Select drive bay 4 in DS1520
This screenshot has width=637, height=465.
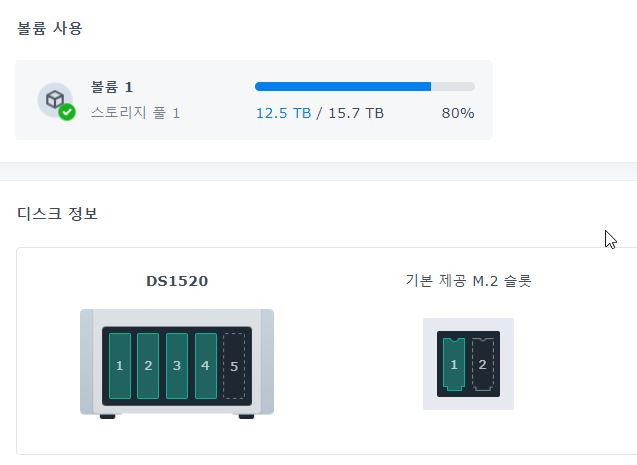(206, 366)
